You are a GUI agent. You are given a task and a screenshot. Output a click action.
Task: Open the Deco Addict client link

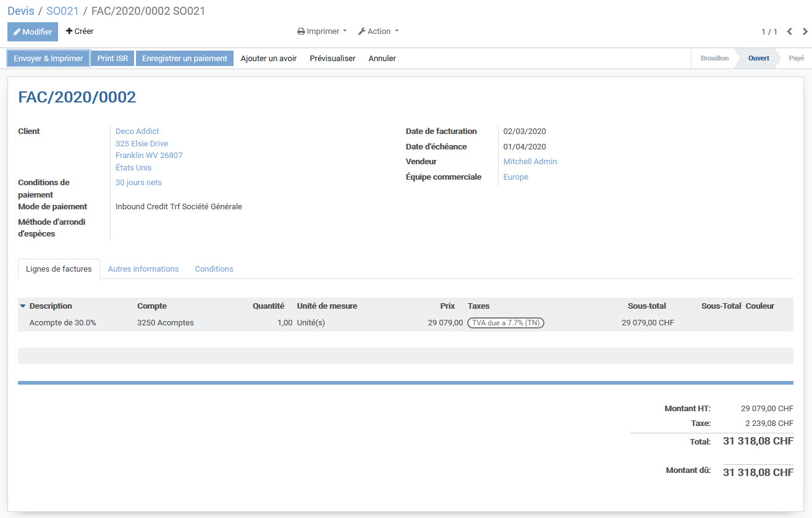coord(137,132)
